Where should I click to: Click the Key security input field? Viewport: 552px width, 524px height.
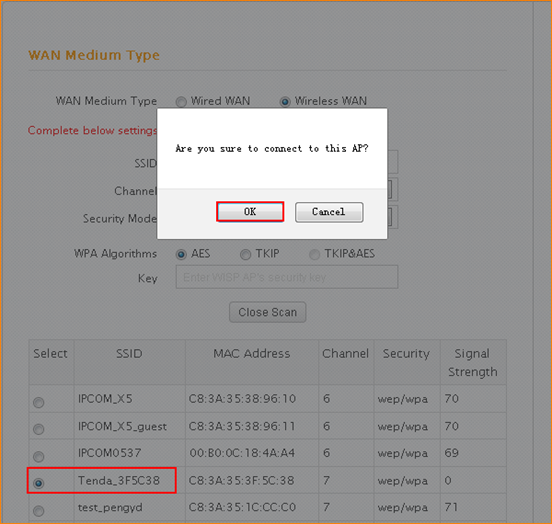[287, 277]
